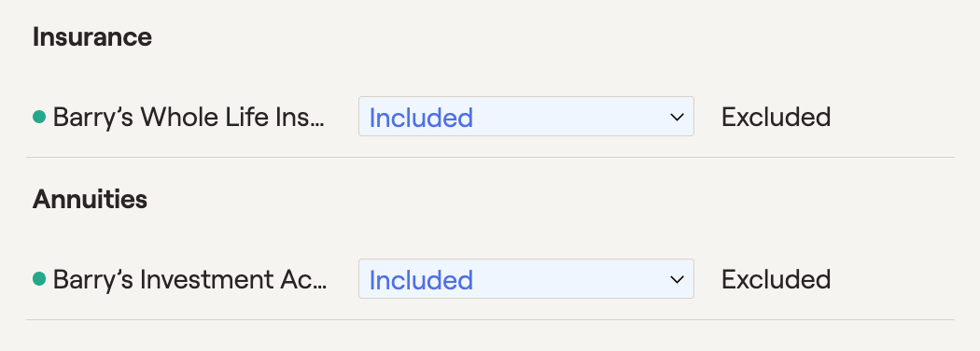Click the blue Included text for Investment Account

[421, 280]
